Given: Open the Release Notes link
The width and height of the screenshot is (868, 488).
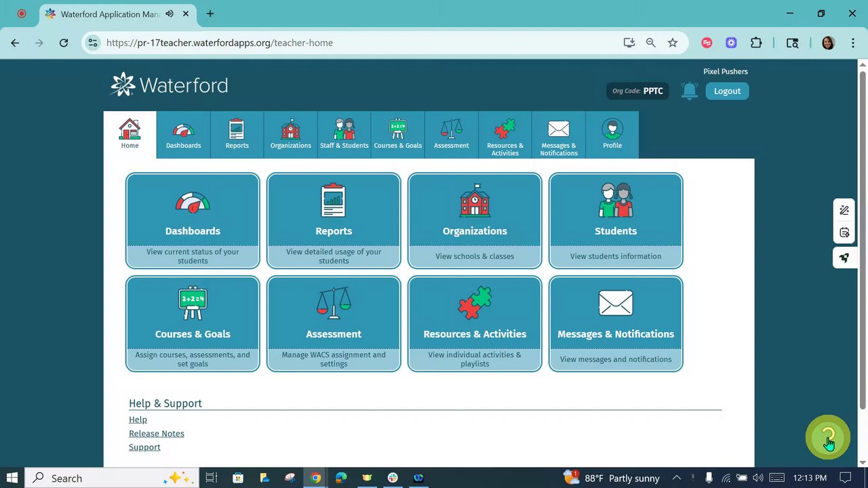Looking at the screenshot, I should click(157, 434).
